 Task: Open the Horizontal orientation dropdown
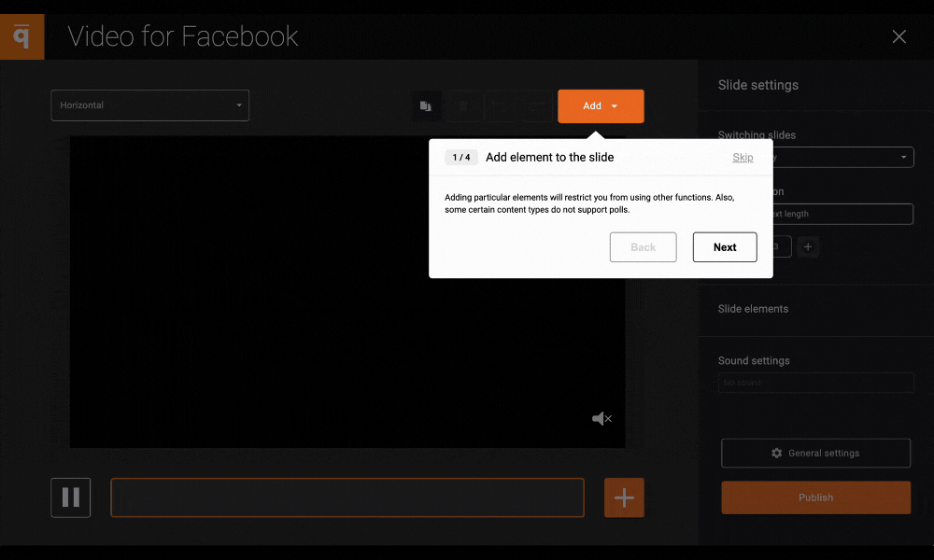coord(149,105)
